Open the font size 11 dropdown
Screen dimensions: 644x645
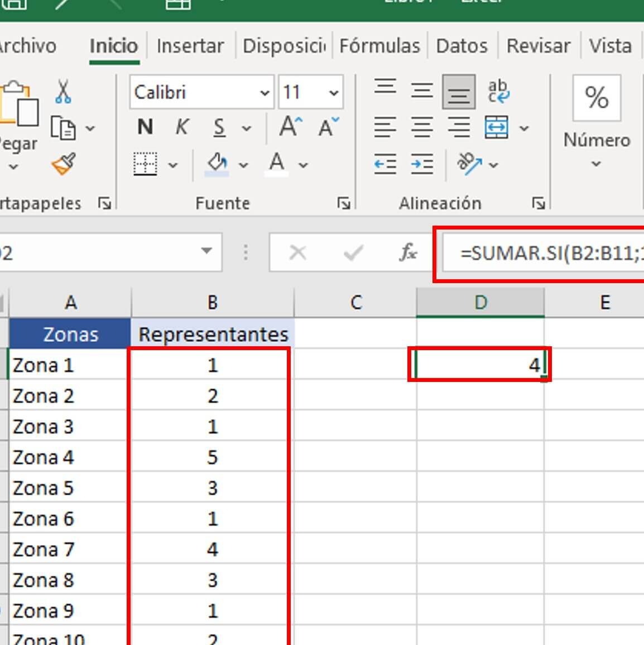point(334,93)
